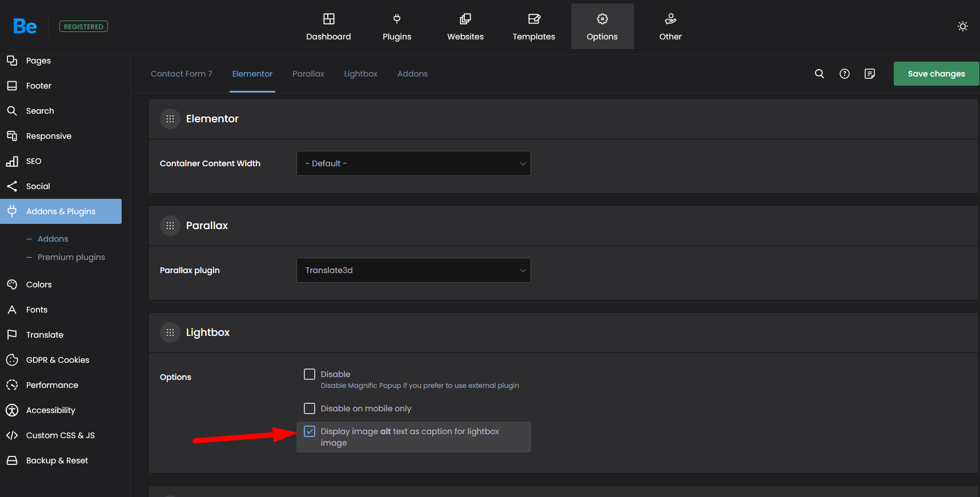Open Search settings in the sidebar
Image resolution: width=980 pixels, height=497 pixels.
coord(61,111)
